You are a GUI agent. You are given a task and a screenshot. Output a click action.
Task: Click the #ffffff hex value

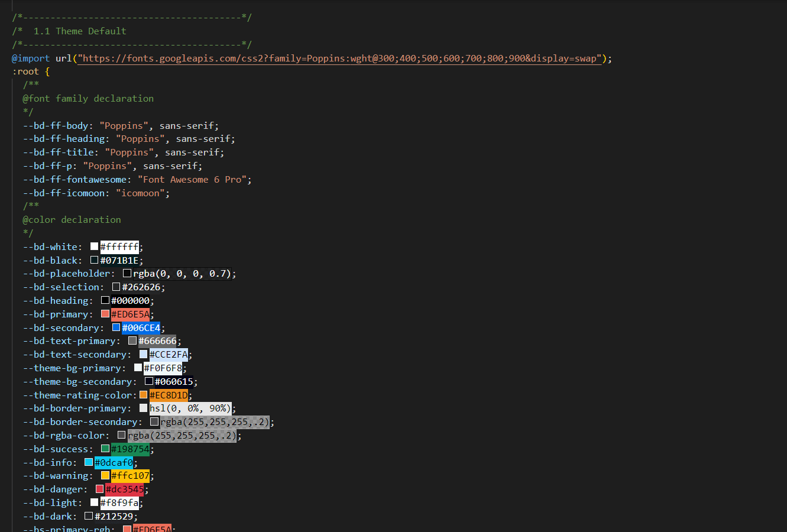pos(119,246)
